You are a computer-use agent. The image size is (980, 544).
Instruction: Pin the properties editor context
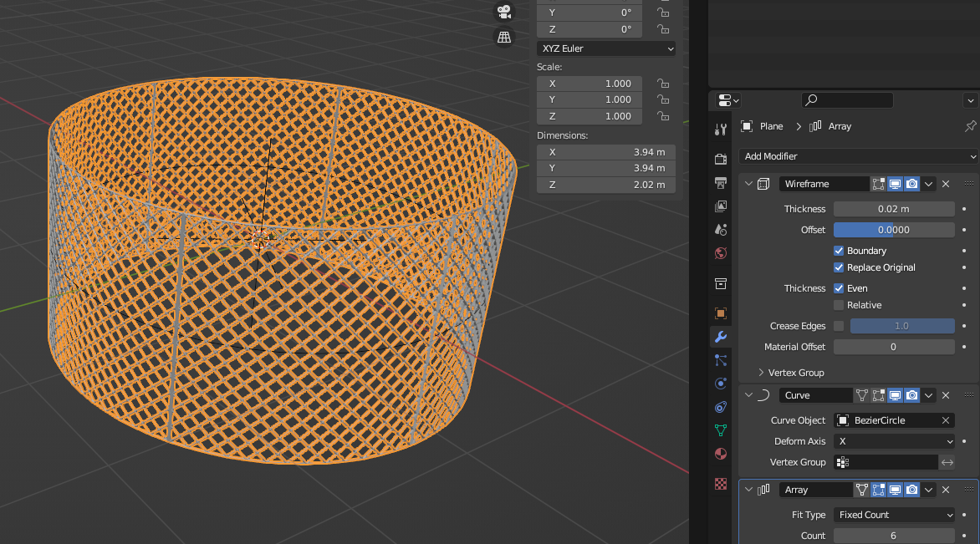pos(970,126)
